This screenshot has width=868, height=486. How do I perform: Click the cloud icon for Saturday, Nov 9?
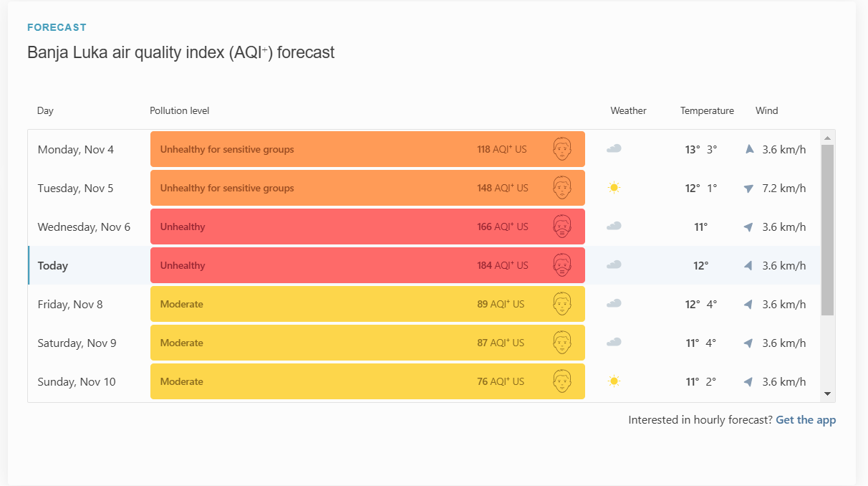click(614, 343)
